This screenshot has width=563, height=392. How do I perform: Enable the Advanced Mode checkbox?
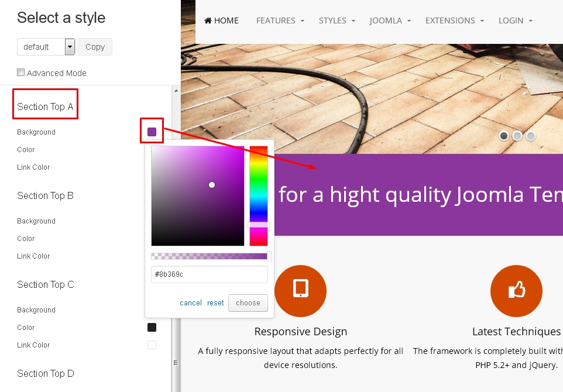(x=21, y=73)
